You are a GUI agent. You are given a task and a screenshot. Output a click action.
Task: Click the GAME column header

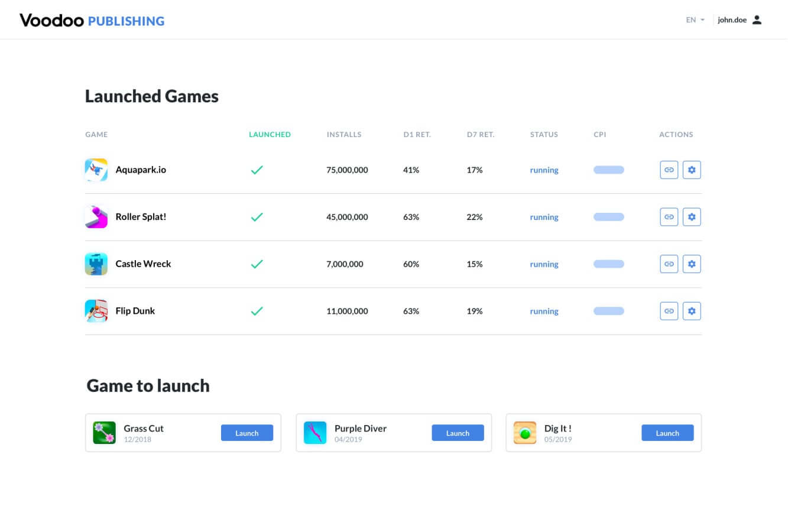coord(96,135)
